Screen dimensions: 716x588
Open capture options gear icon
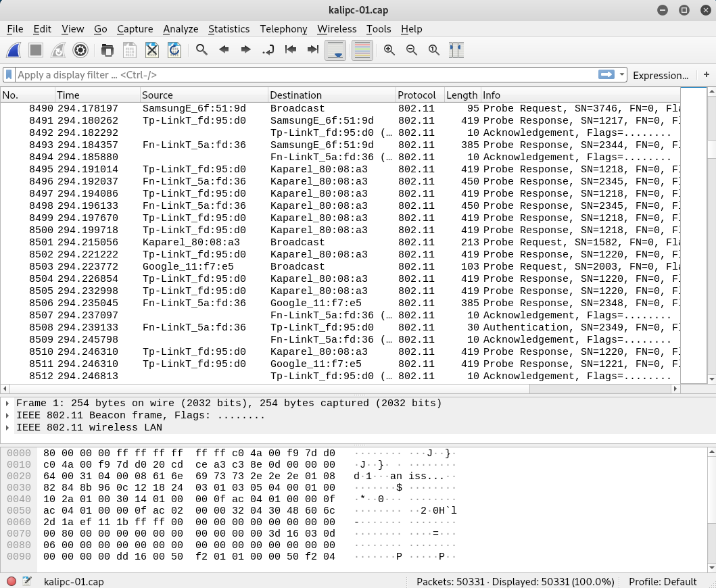[x=80, y=50]
